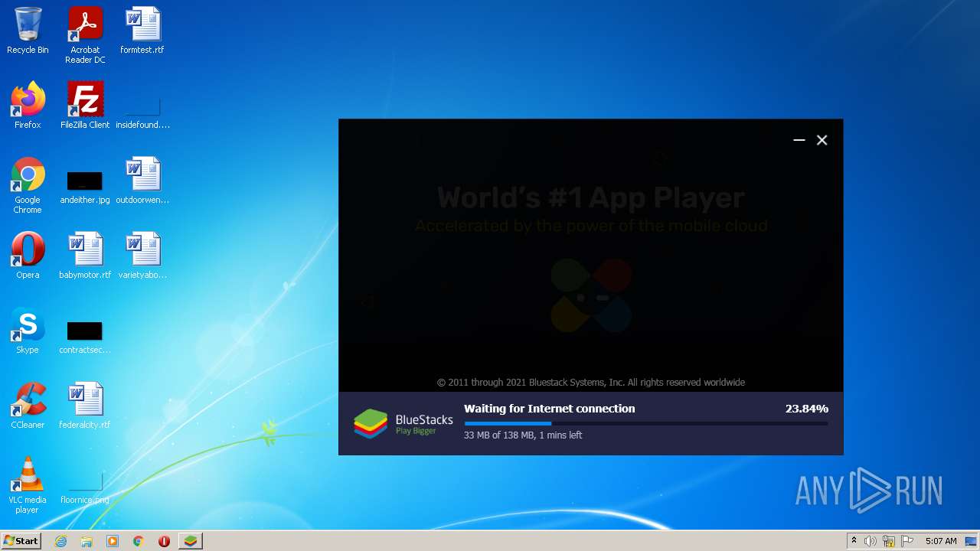Select the outdoorwen document icon
The height and width of the screenshot is (551, 980).
click(x=142, y=181)
